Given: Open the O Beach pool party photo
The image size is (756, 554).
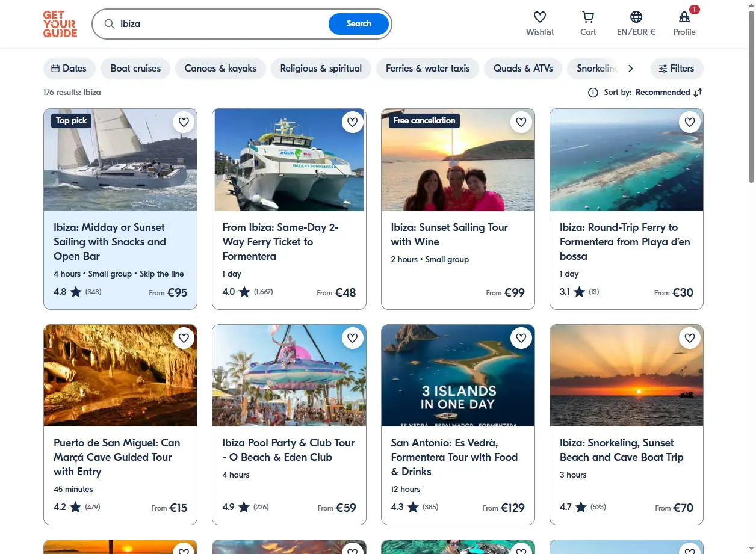Looking at the screenshot, I should point(289,376).
